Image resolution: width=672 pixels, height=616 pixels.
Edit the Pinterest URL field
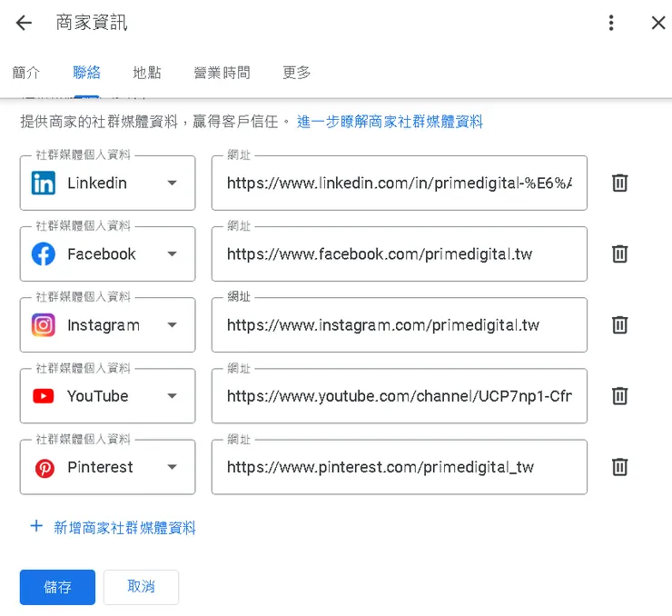[400, 467]
